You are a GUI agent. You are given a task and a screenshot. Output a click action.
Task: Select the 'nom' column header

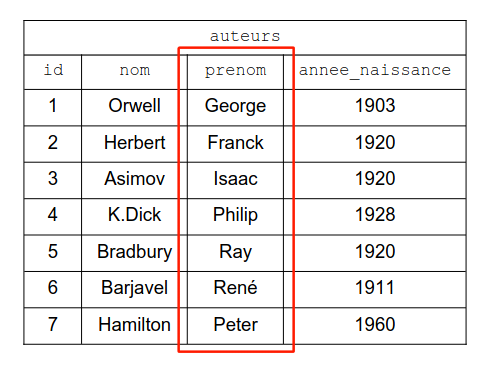135,70
